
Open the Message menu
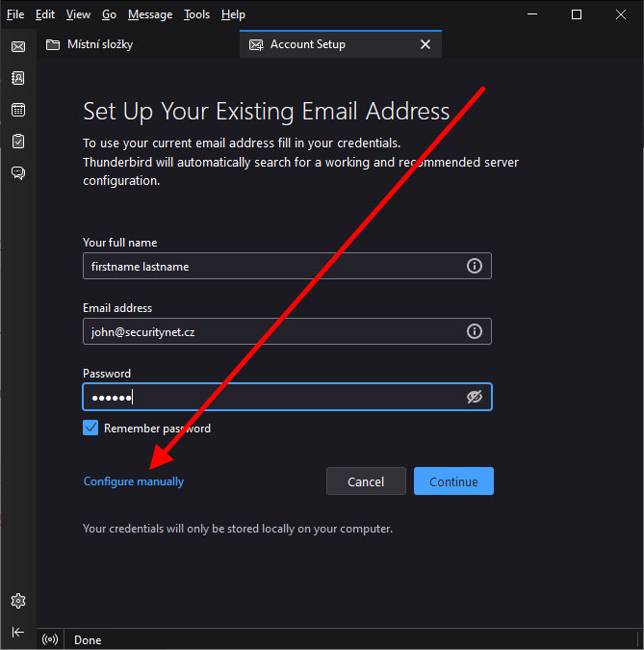click(x=150, y=14)
